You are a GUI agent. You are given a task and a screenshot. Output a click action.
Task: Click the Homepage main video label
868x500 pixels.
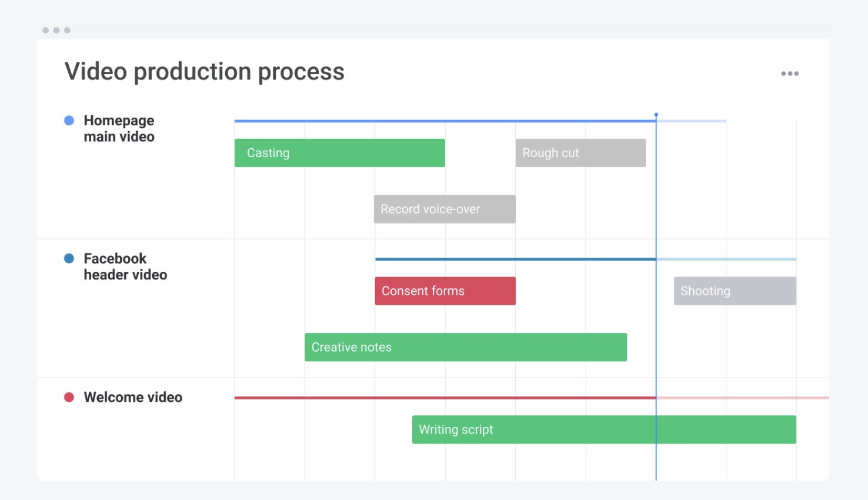[x=119, y=129]
